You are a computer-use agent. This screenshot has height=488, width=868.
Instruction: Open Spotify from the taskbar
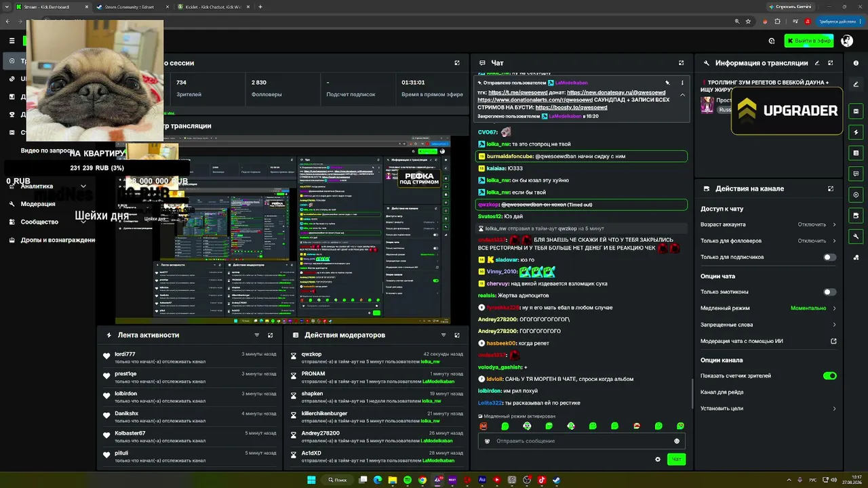(408, 480)
